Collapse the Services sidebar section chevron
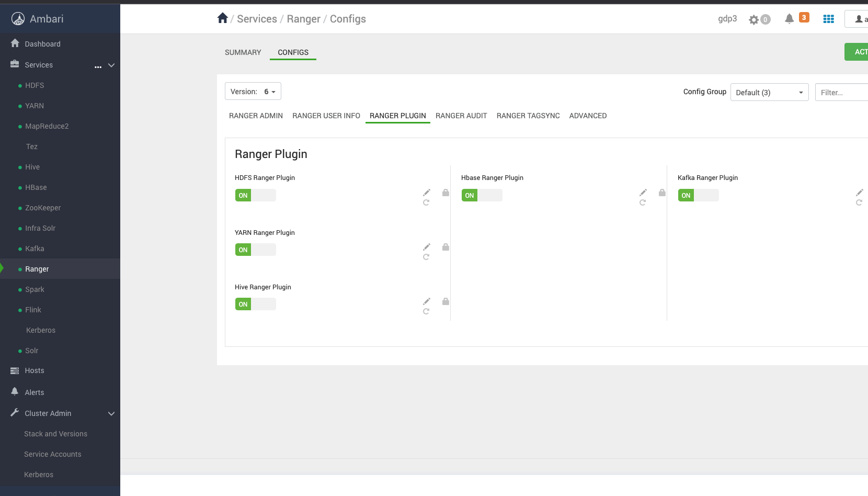The image size is (868, 496). pyautogui.click(x=111, y=65)
